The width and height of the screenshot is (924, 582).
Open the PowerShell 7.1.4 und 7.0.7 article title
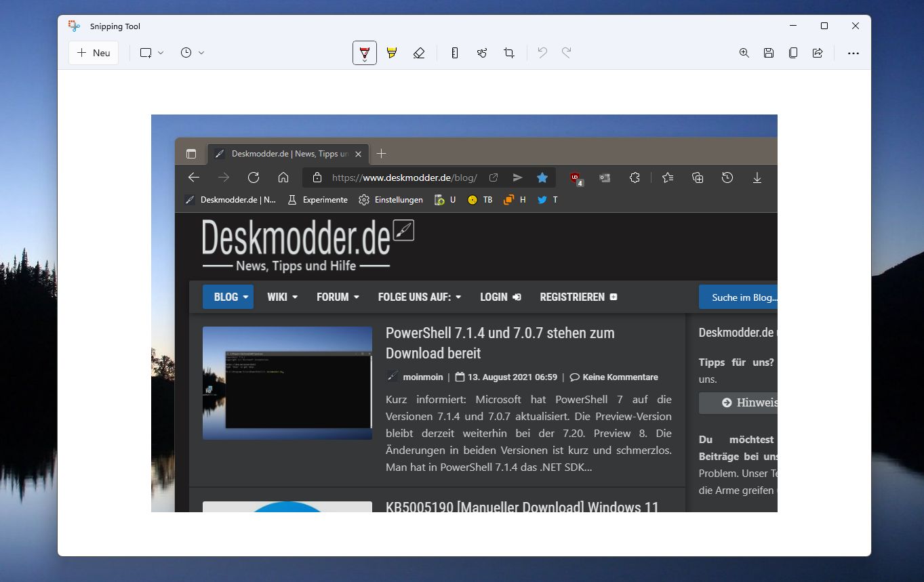[500, 343]
